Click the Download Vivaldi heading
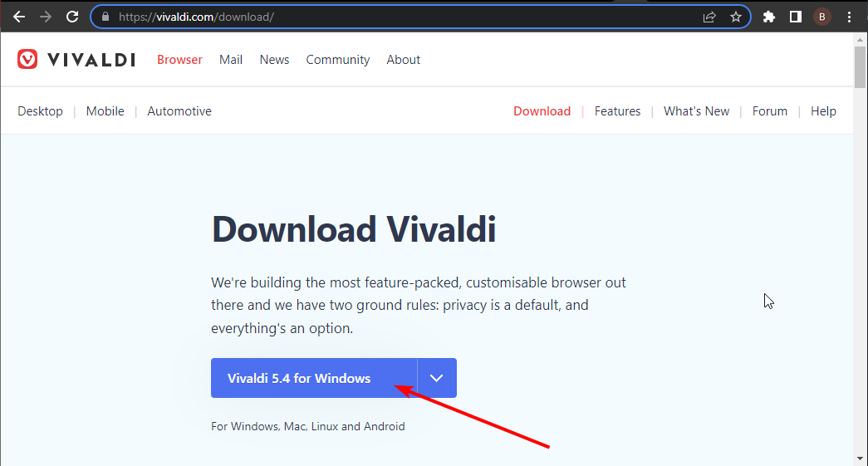868x466 pixels. click(354, 229)
